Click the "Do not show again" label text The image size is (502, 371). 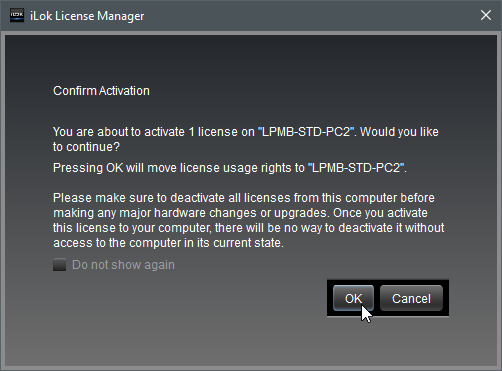point(123,265)
